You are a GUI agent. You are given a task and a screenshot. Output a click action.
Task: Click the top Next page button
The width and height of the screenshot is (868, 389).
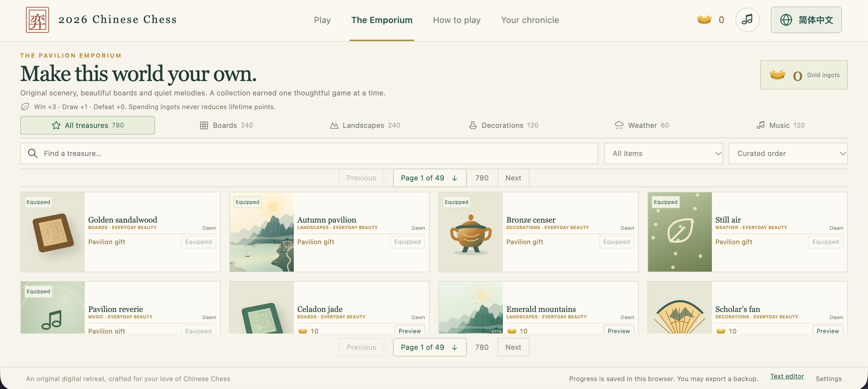click(x=513, y=178)
